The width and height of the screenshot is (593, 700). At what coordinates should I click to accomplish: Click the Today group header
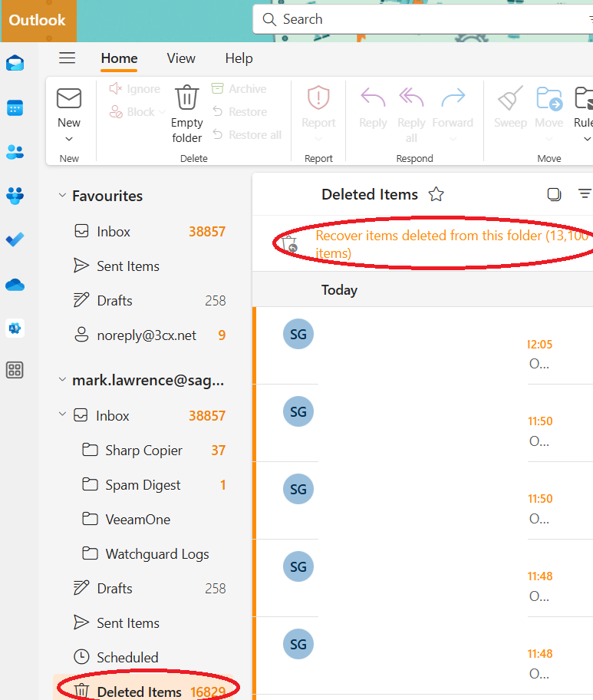click(423, 289)
